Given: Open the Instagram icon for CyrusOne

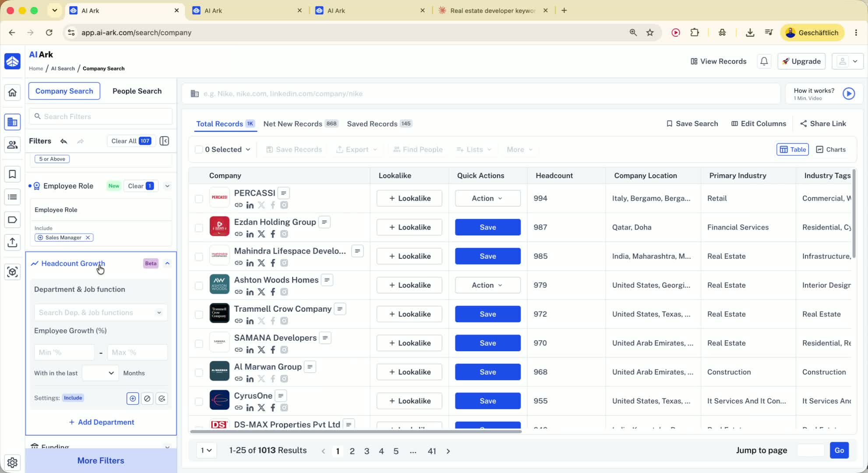Looking at the screenshot, I should pyautogui.click(x=284, y=407).
